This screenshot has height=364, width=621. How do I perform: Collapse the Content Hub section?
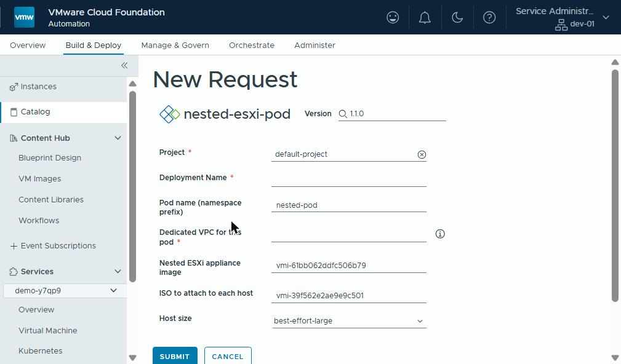click(x=118, y=138)
